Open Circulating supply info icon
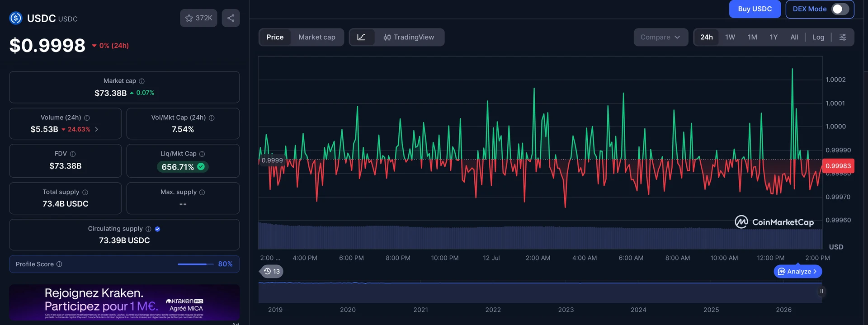Screen dimensions: 868x325 tap(148, 229)
